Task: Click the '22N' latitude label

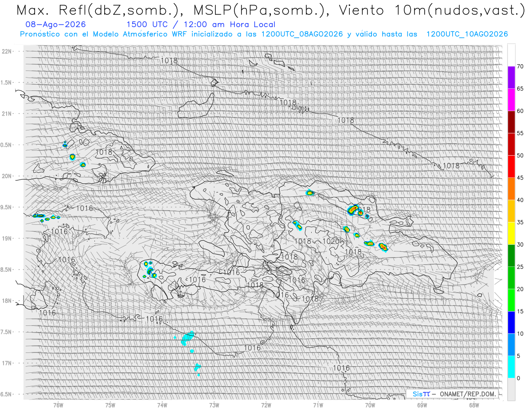Action: click(x=8, y=51)
